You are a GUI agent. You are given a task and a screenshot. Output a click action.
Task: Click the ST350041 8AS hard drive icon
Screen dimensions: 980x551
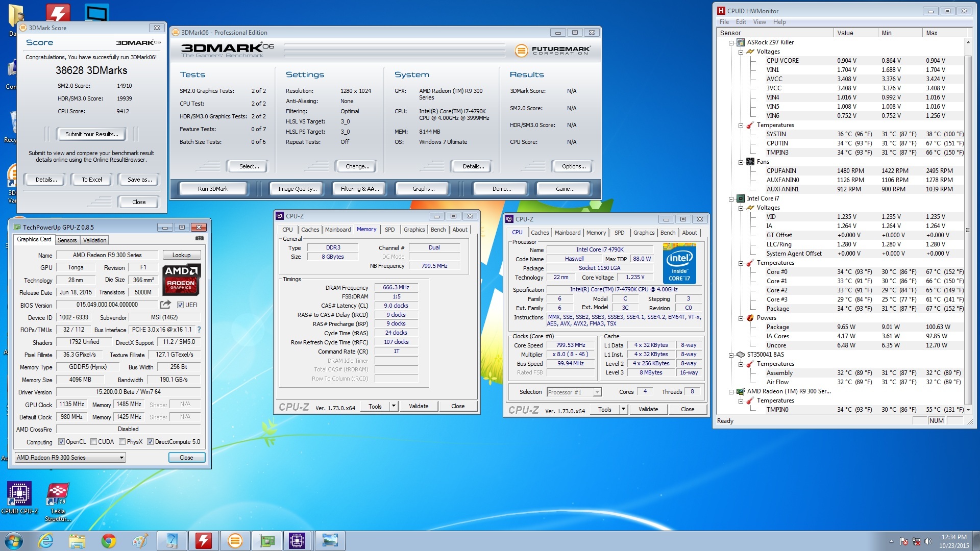point(741,355)
